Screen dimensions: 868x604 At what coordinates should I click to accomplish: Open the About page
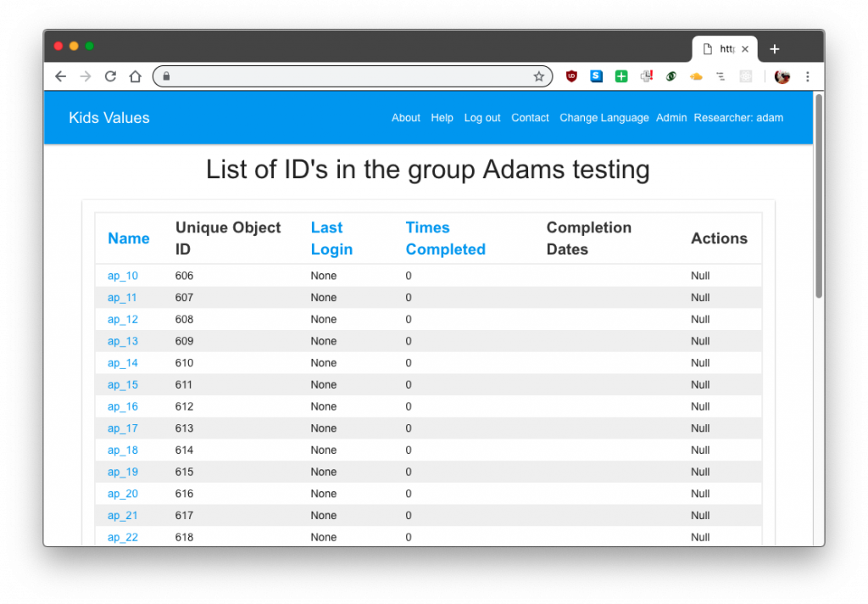406,117
